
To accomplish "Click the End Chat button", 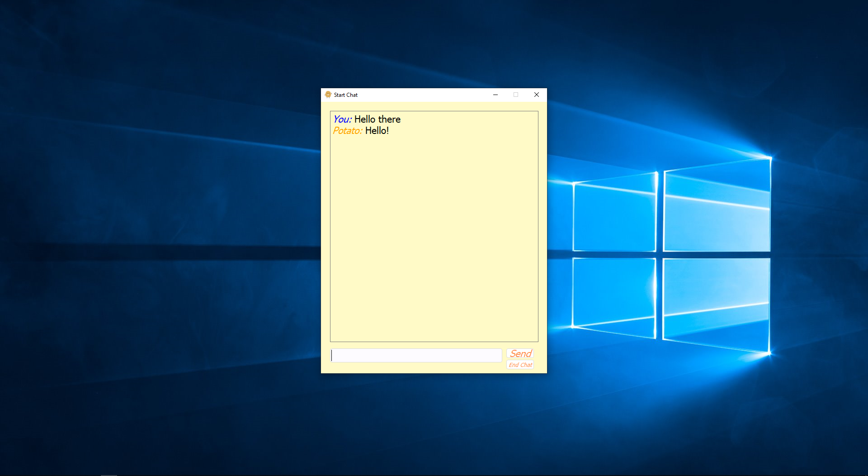I will [x=520, y=365].
